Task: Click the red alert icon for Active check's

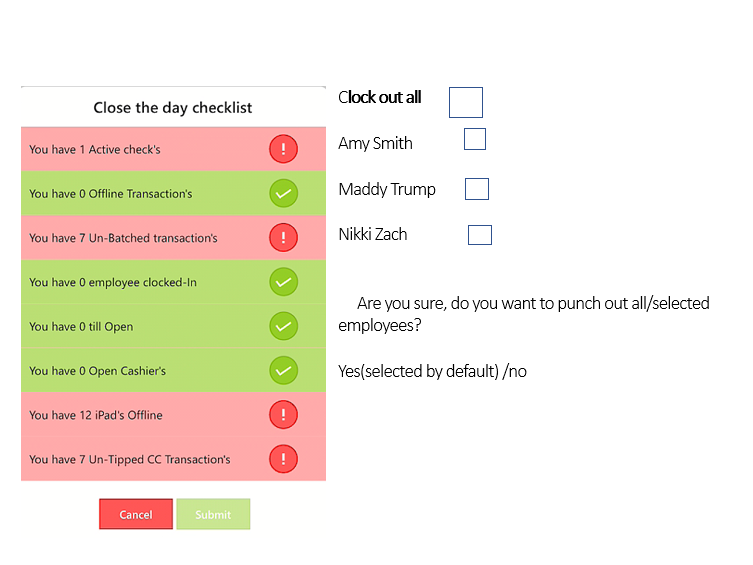Action: point(283,149)
